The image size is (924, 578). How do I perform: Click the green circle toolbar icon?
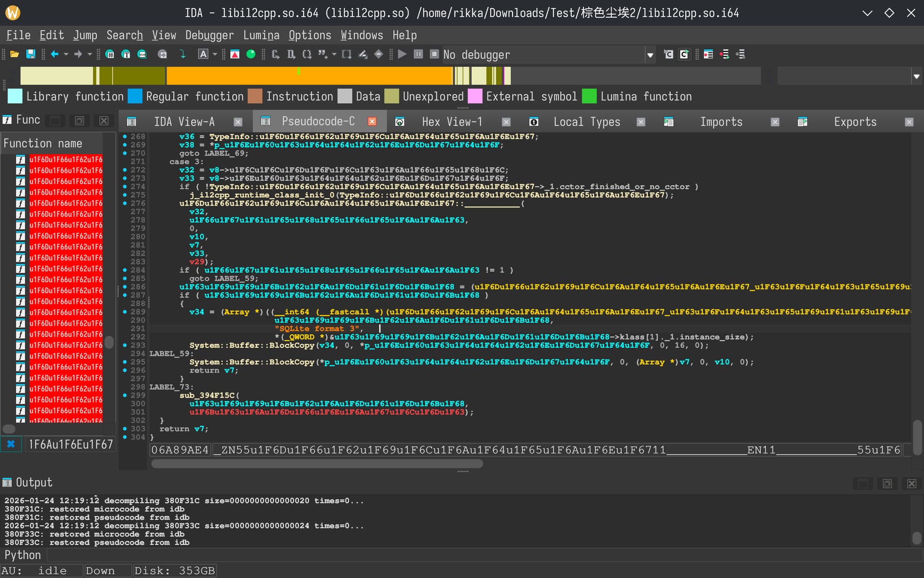(251, 54)
